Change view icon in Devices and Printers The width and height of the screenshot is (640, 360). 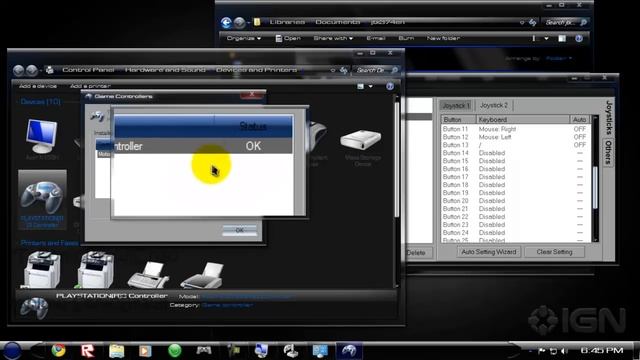point(360,86)
